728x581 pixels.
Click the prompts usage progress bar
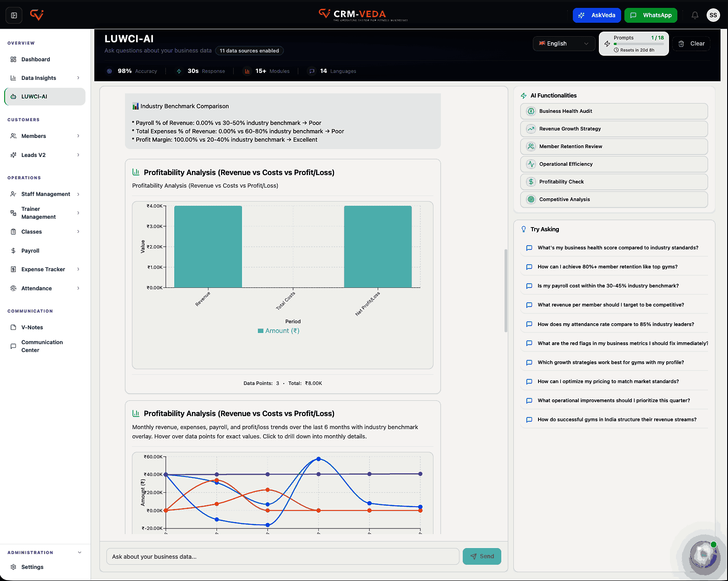point(639,44)
